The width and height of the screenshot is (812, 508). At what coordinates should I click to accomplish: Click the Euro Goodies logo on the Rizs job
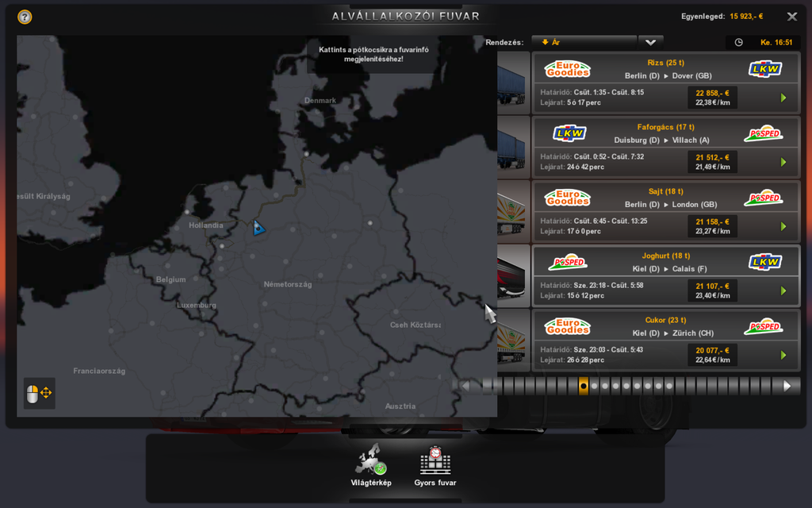coord(566,67)
